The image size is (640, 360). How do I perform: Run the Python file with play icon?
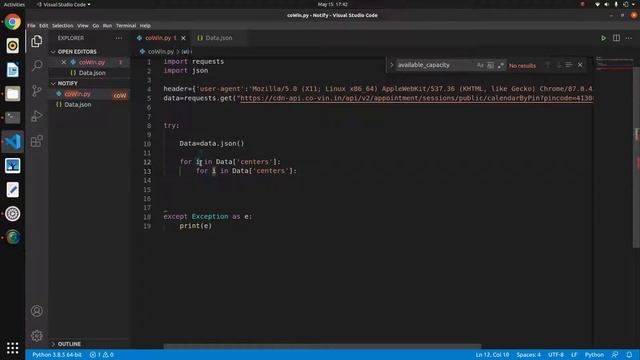coord(603,38)
